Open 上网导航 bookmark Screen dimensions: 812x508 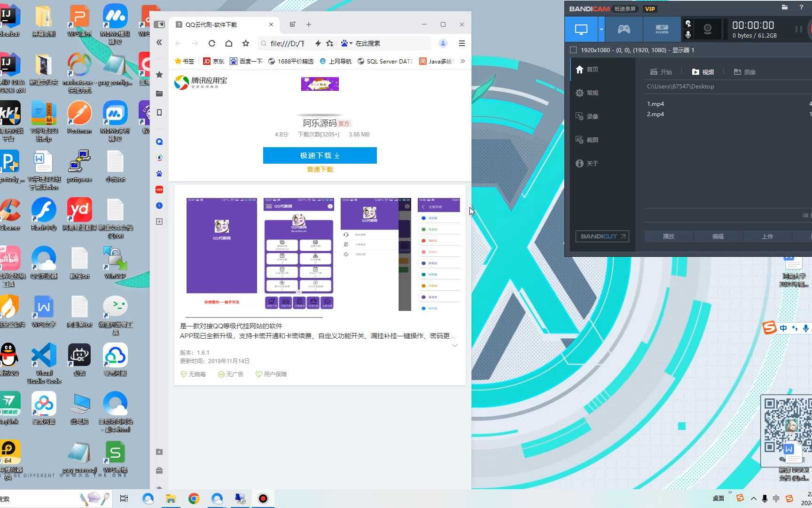pyautogui.click(x=336, y=61)
